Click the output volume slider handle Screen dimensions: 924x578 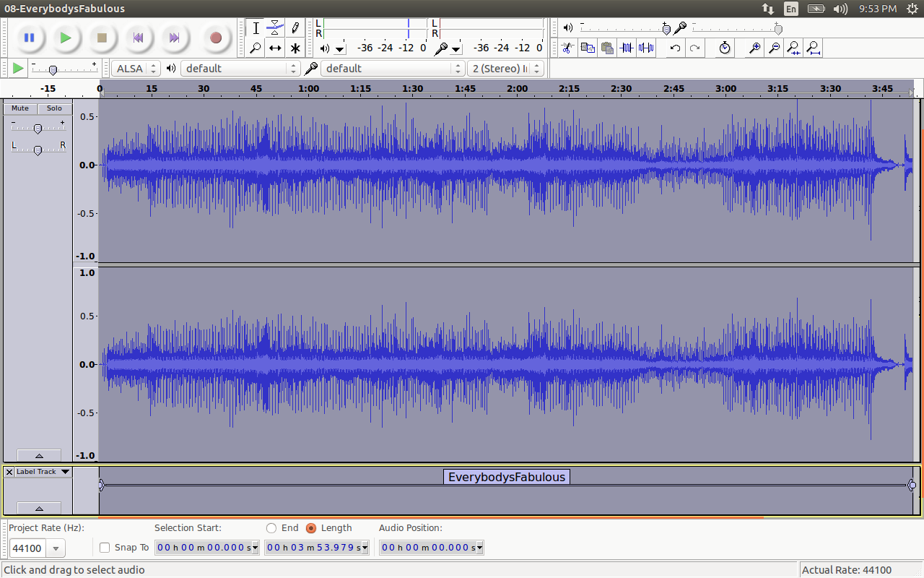pyautogui.click(x=666, y=28)
